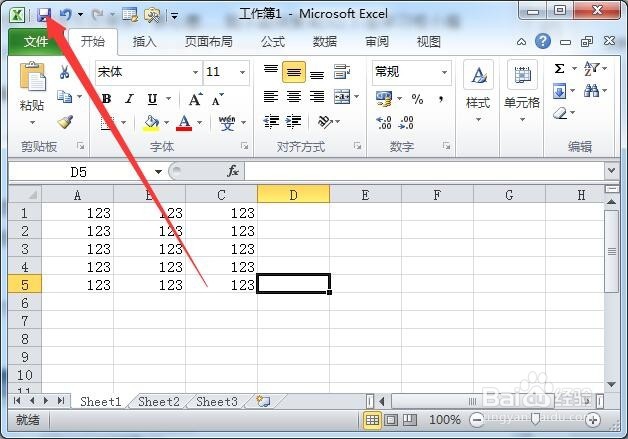Open the 单元格 cells dropdown
The width and height of the screenshot is (628, 439).
click(522, 119)
